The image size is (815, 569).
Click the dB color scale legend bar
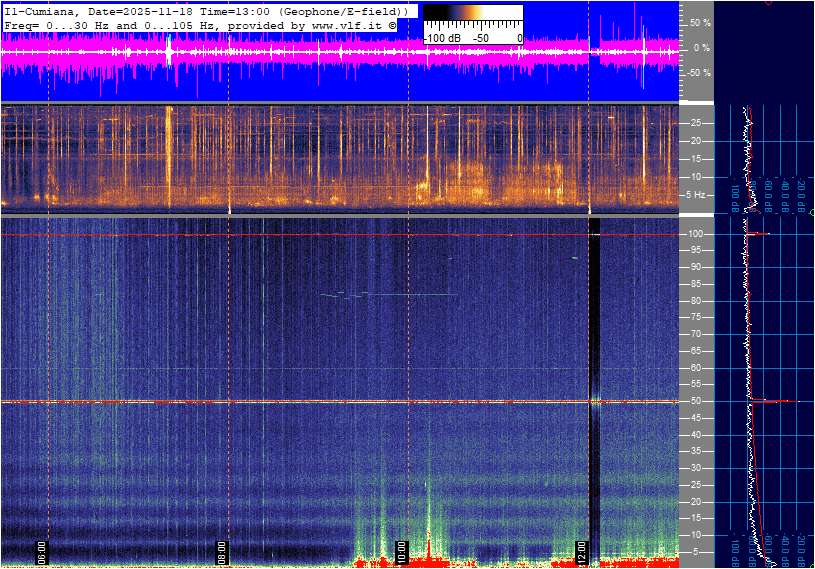click(x=472, y=18)
